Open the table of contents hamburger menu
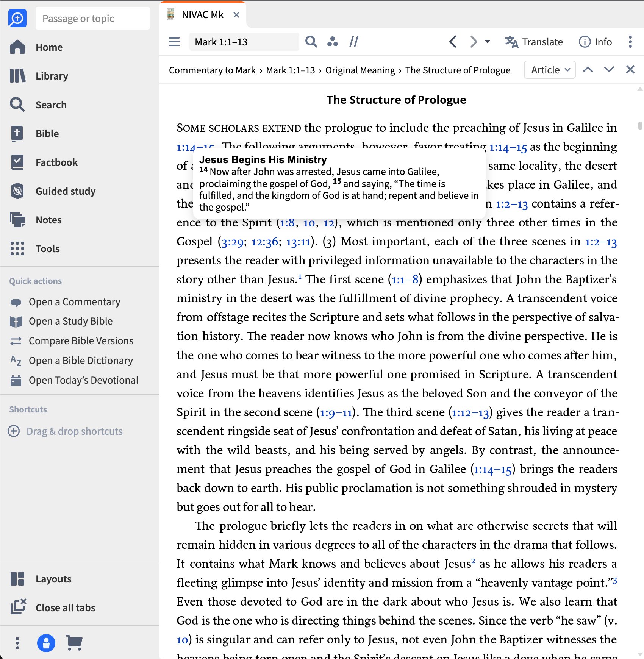The height and width of the screenshot is (659, 644). (x=174, y=42)
